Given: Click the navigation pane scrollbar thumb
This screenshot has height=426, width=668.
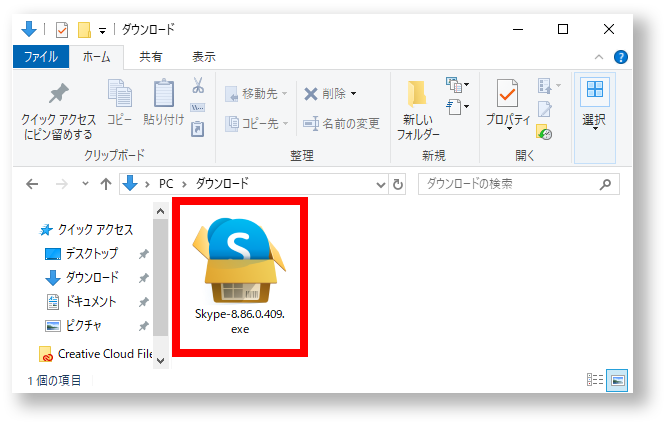Looking at the screenshot, I should tap(161, 278).
